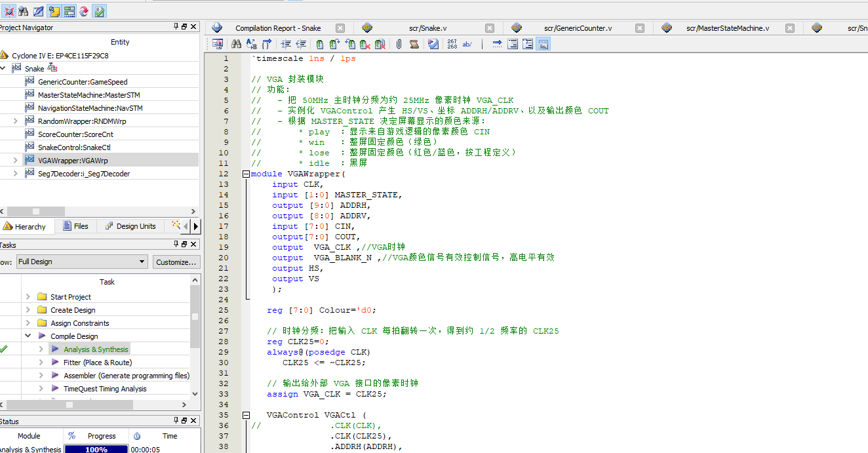Click the red-blue arrows icon in top toolbar
Viewport: 868px width, 453px height.
(84, 11)
